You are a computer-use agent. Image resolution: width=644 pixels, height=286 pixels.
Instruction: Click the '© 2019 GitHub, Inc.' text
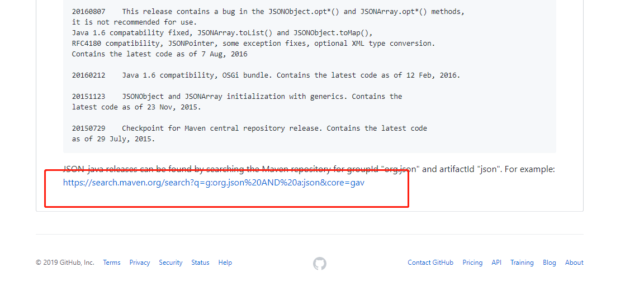click(x=65, y=263)
